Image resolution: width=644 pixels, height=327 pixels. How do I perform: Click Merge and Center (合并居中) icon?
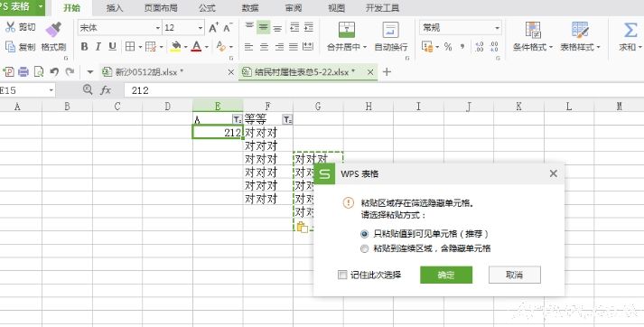347,30
